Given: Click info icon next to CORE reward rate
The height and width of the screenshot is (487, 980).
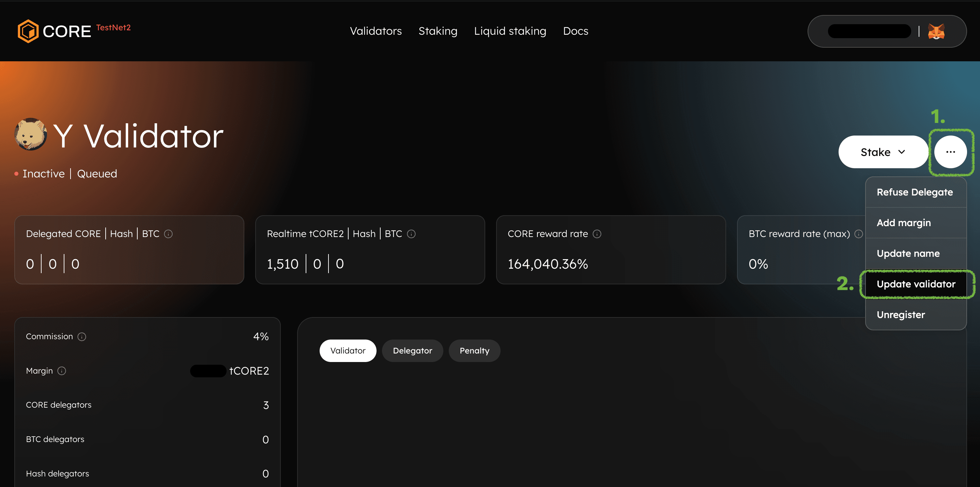Looking at the screenshot, I should tap(597, 234).
